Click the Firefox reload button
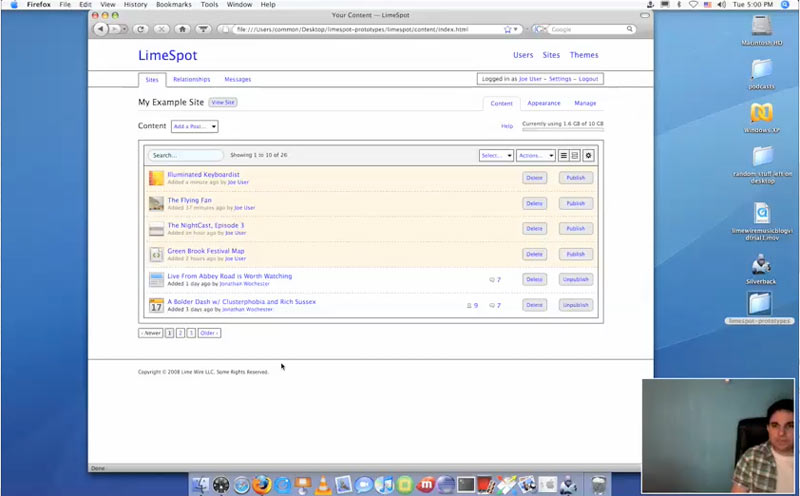800x496 pixels. 140,29
